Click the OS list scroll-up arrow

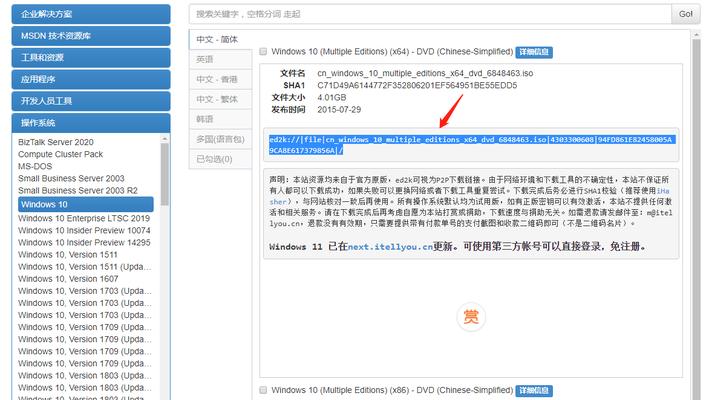165,139
